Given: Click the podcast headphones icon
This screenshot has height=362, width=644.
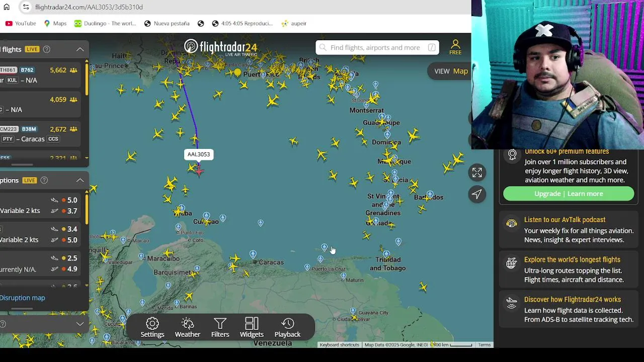Looking at the screenshot, I should click(x=512, y=224).
